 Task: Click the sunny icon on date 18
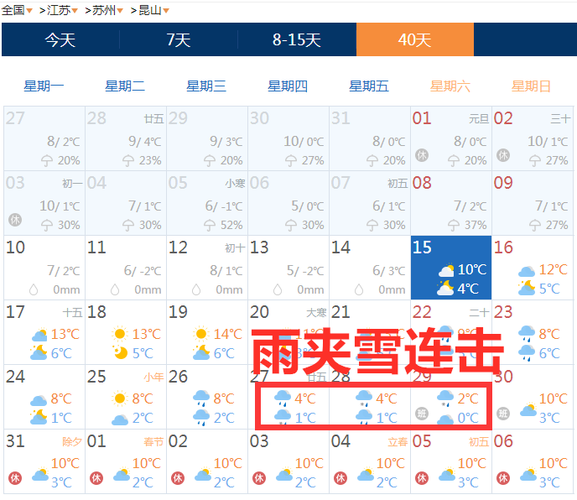[x=120, y=334]
